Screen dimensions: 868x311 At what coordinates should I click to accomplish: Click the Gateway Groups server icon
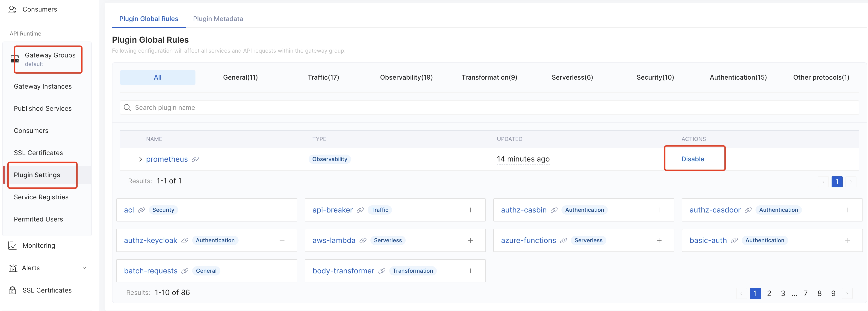15,59
